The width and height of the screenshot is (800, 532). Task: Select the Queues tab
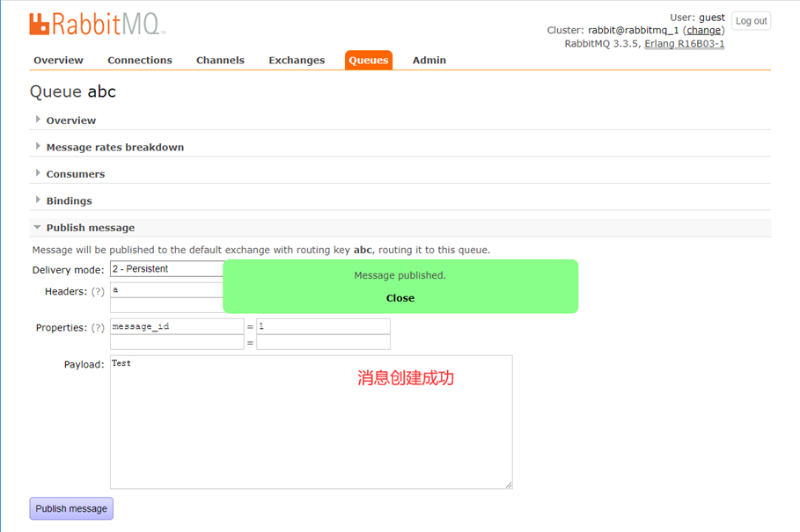(x=369, y=60)
